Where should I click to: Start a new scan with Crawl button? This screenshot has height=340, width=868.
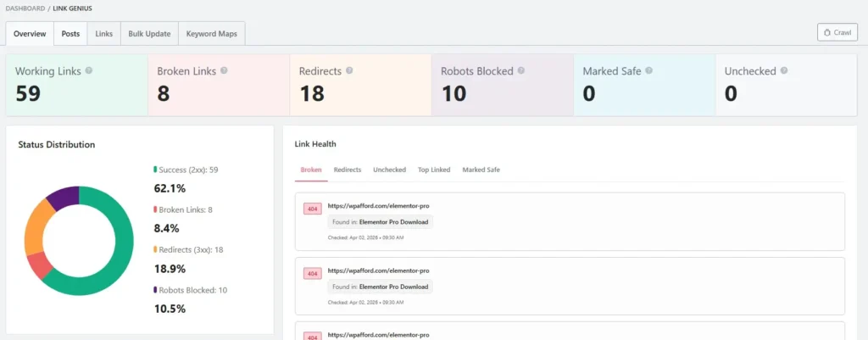pyautogui.click(x=837, y=32)
